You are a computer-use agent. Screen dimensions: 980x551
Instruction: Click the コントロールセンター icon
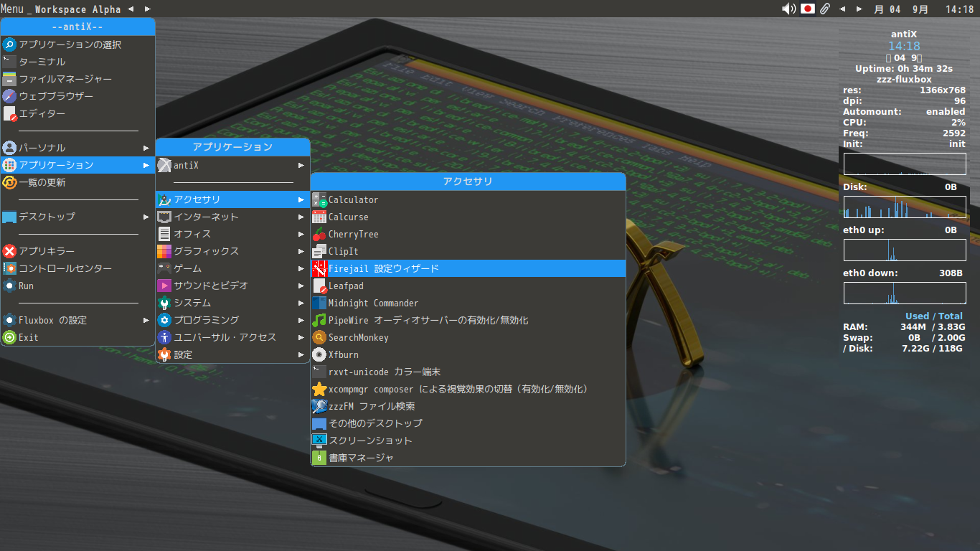9,268
